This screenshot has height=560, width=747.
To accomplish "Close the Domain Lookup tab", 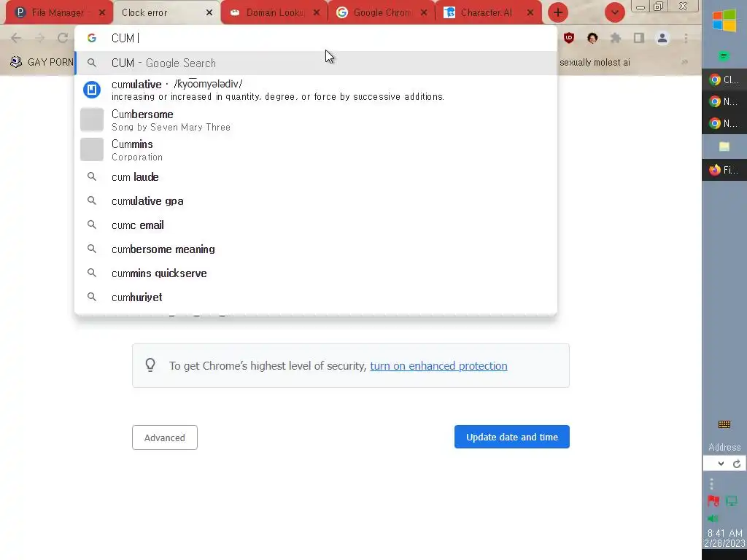I will click(x=317, y=13).
